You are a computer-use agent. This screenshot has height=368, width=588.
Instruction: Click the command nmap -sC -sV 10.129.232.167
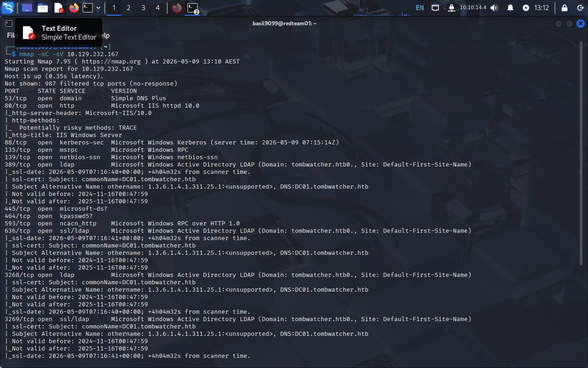[69, 54]
